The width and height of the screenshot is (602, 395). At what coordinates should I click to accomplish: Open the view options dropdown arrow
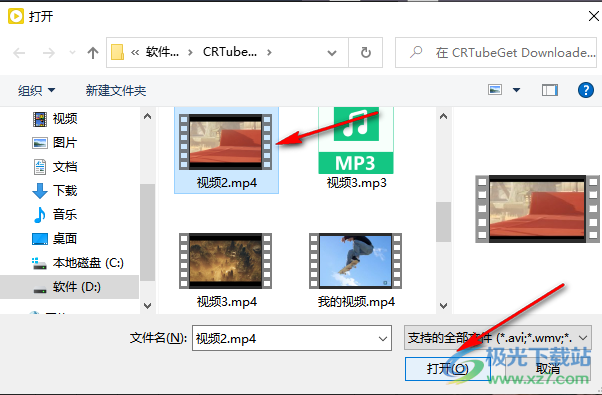(x=516, y=90)
